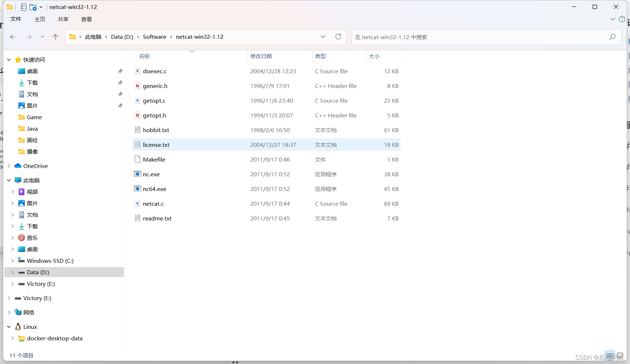Click Data (D:) in the address breadcrumb
630x364 pixels.
click(122, 37)
